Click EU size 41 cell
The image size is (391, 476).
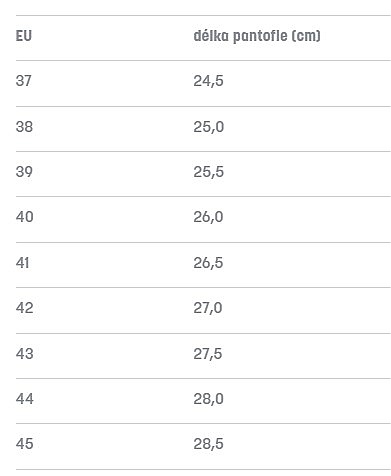pos(22,263)
